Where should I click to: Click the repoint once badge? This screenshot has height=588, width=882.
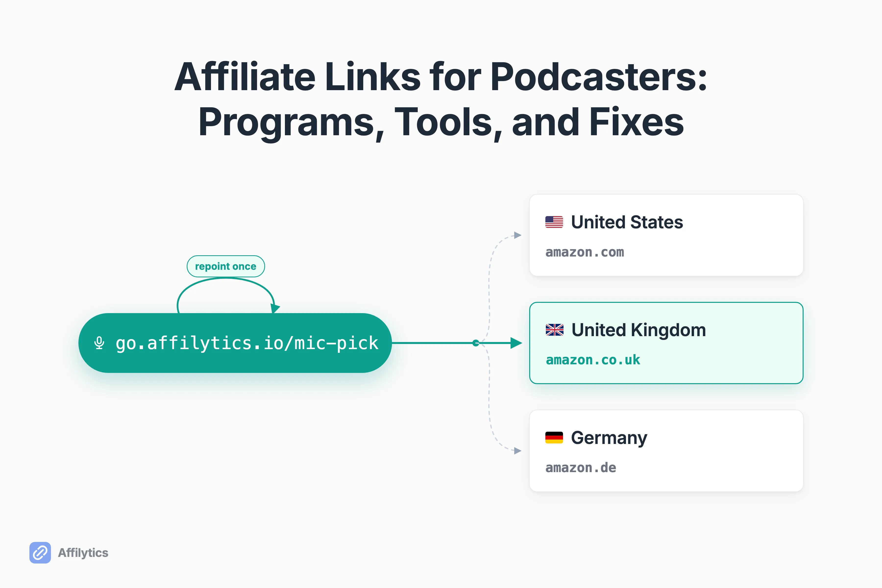click(x=226, y=266)
